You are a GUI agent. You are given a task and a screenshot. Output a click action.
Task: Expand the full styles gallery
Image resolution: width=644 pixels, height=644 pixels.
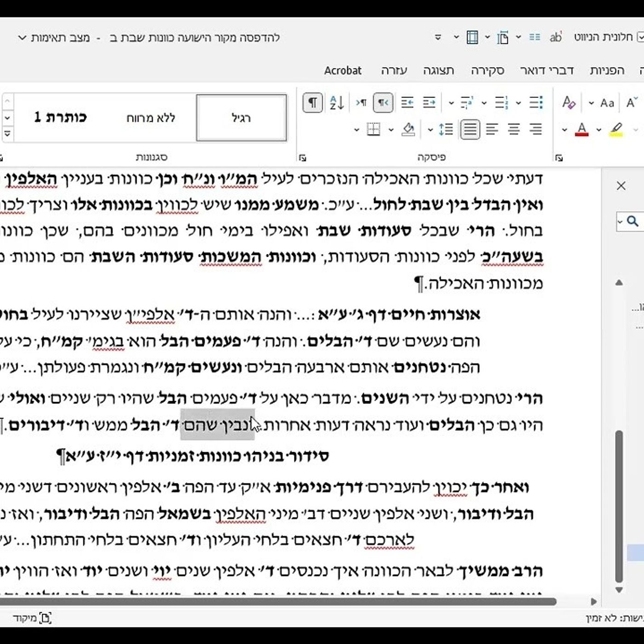7,134
